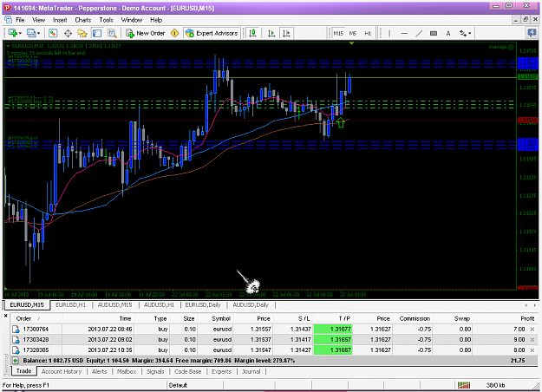This screenshot has width=542, height=392.
Task: Open the Window menu
Action: coord(132,20)
